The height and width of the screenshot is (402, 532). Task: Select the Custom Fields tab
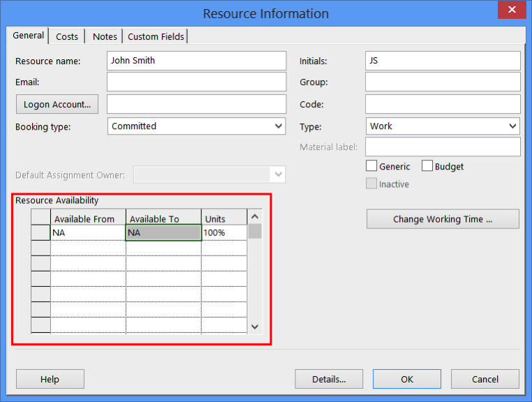tap(156, 36)
